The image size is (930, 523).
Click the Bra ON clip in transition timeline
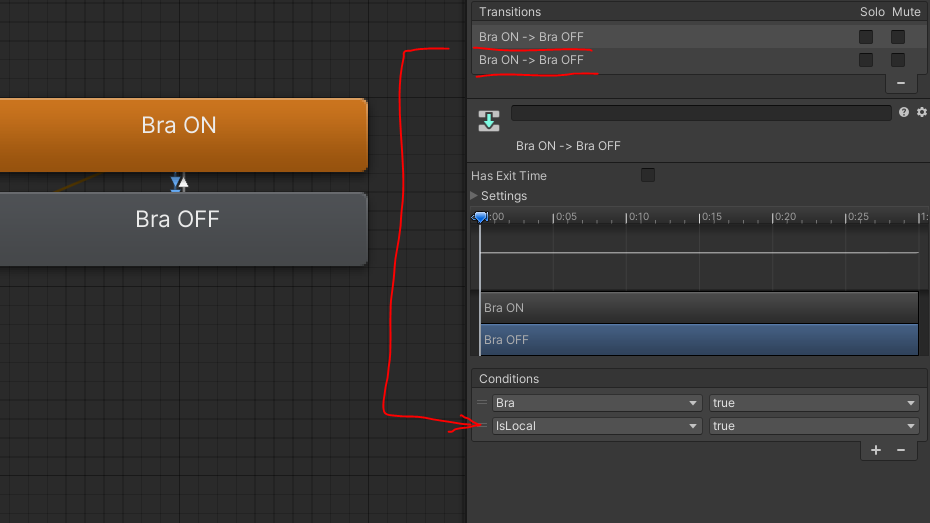(699, 308)
